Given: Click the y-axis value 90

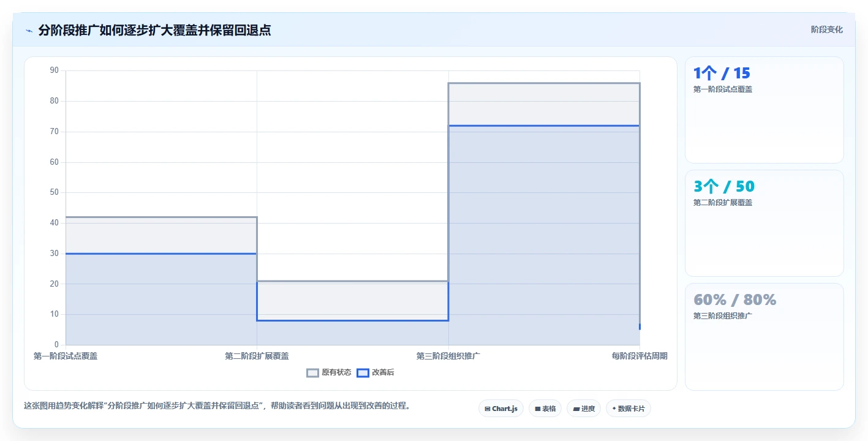Looking at the screenshot, I should [x=54, y=70].
